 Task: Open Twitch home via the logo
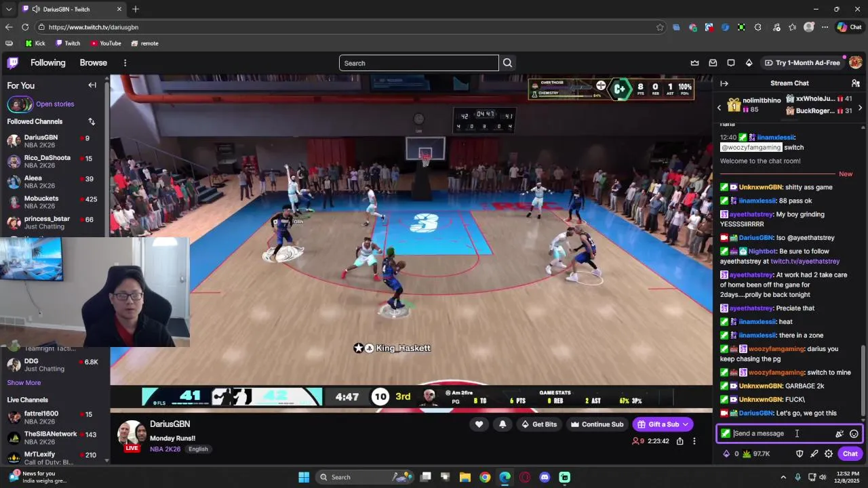(x=13, y=63)
